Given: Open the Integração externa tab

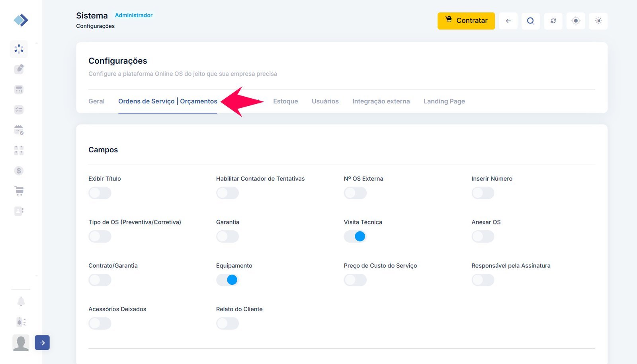Looking at the screenshot, I should [381, 101].
